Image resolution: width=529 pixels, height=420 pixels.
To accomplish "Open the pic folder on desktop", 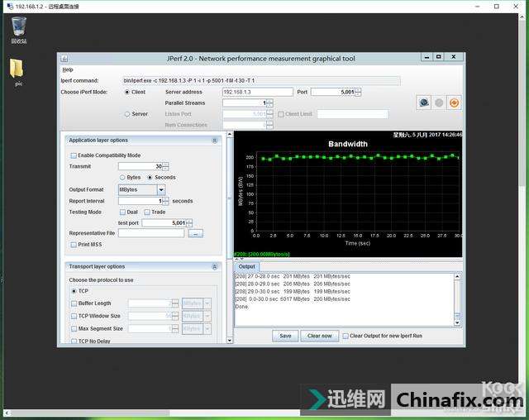I will coord(17,72).
